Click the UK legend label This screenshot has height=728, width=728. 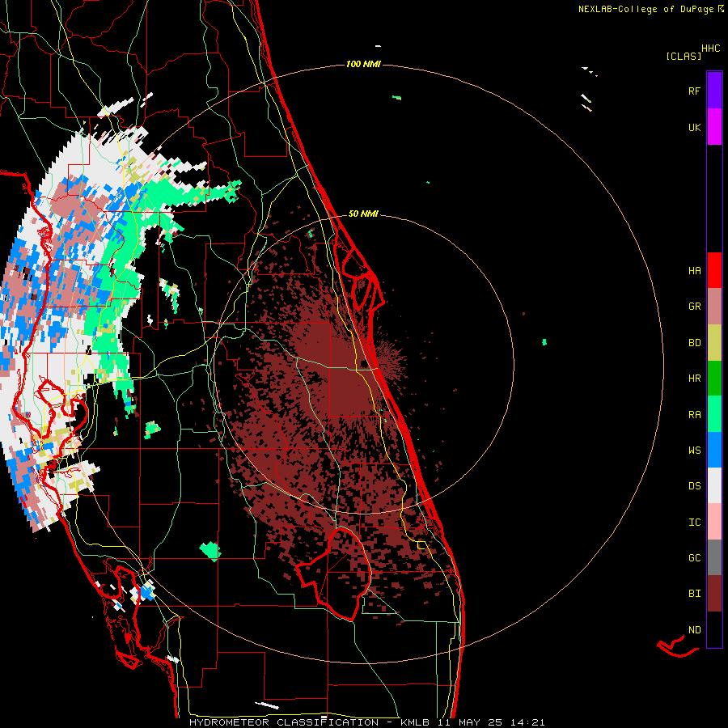(x=694, y=127)
